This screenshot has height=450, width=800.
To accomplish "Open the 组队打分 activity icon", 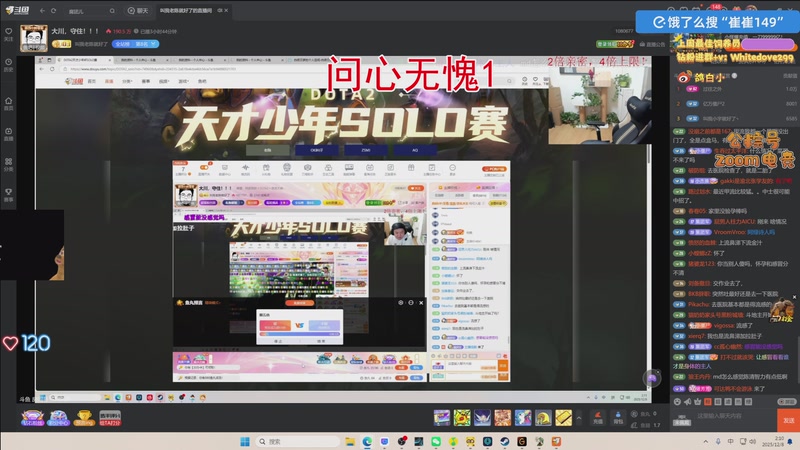I will pyautogui.click(x=110, y=418).
